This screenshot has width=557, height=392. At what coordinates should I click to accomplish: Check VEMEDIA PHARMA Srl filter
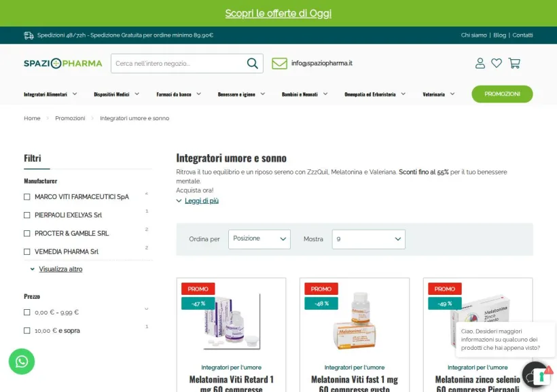pyautogui.click(x=27, y=251)
